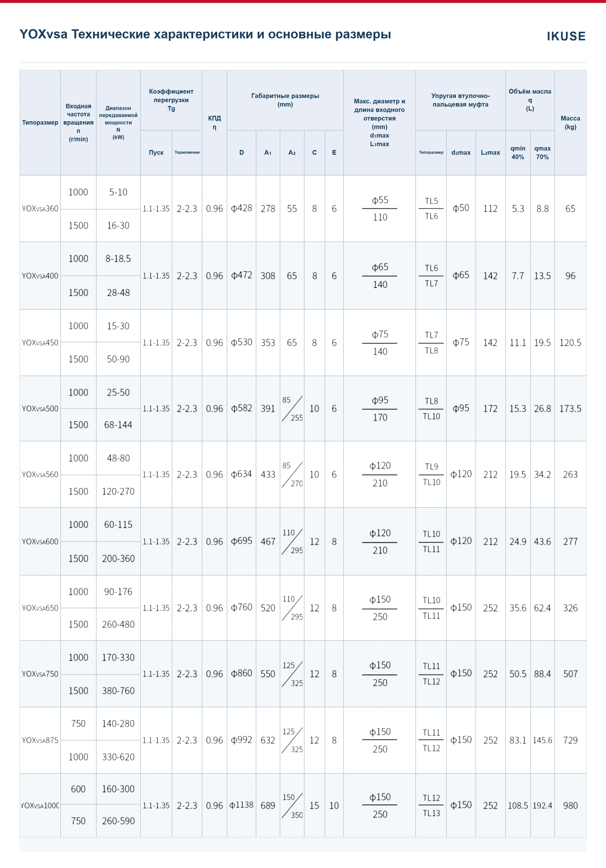Select the YOXvsa360 model cell
606x868 pixels.
[40, 208]
